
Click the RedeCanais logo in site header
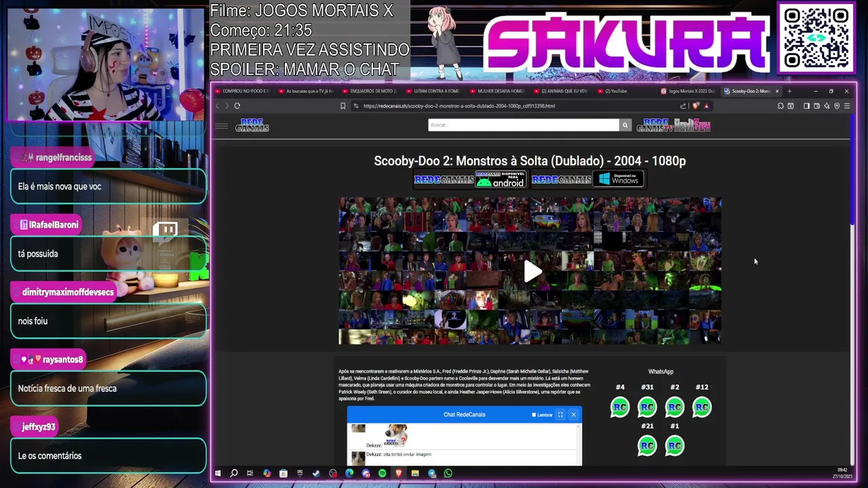tap(252, 125)
